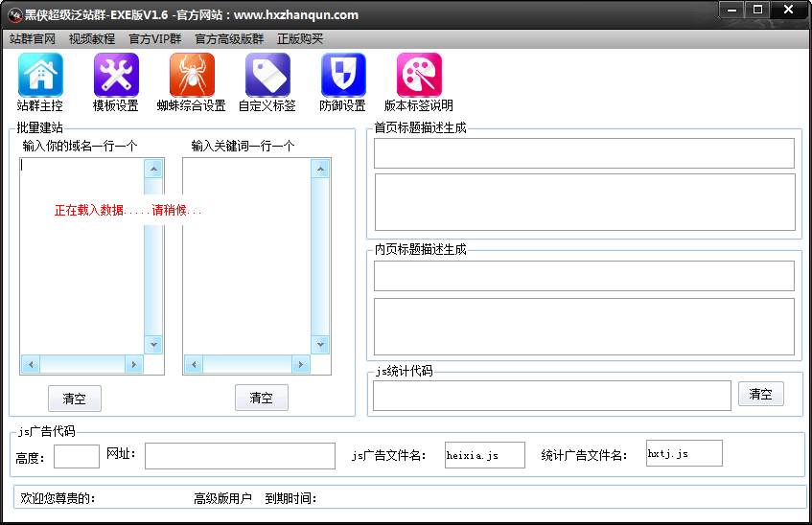
Task: Clear the js统计代码 field using 清空
Action: pos(761,394)
